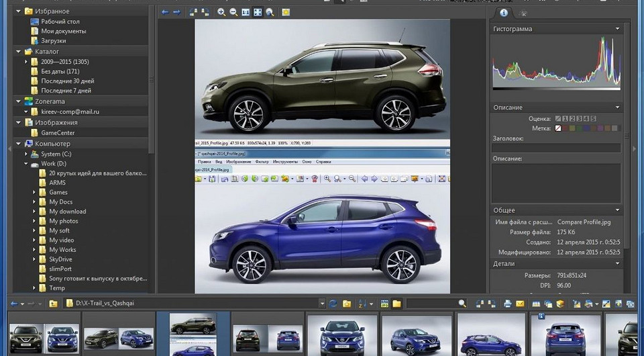Go back in browser navigation bar
Screen dimensions: 644x356
tap(14, 304)
